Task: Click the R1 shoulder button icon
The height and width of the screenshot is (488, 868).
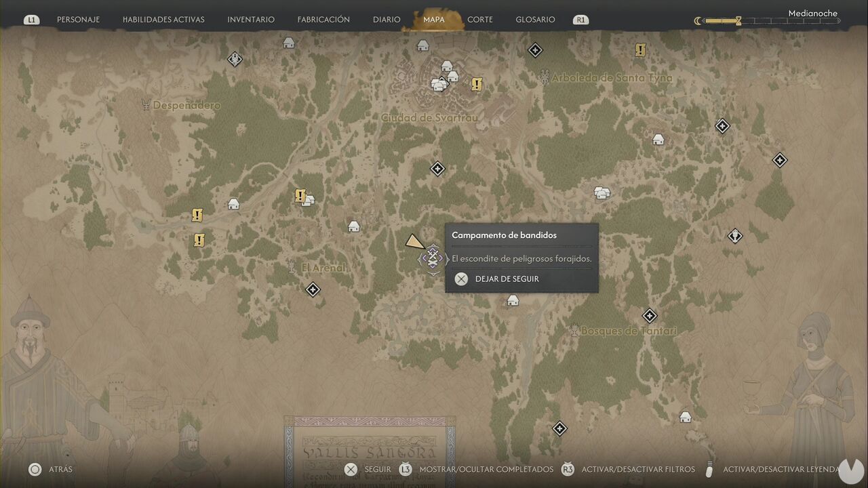Action: coord(580,20)
